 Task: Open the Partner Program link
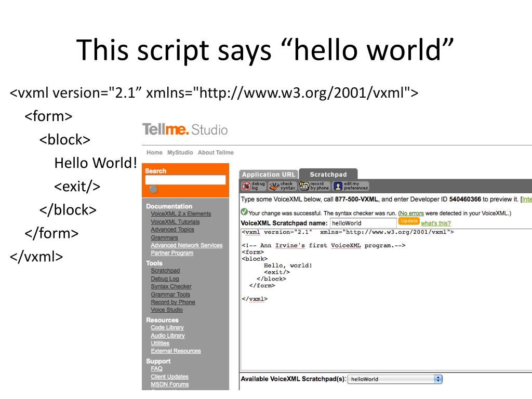coord(172,253)
